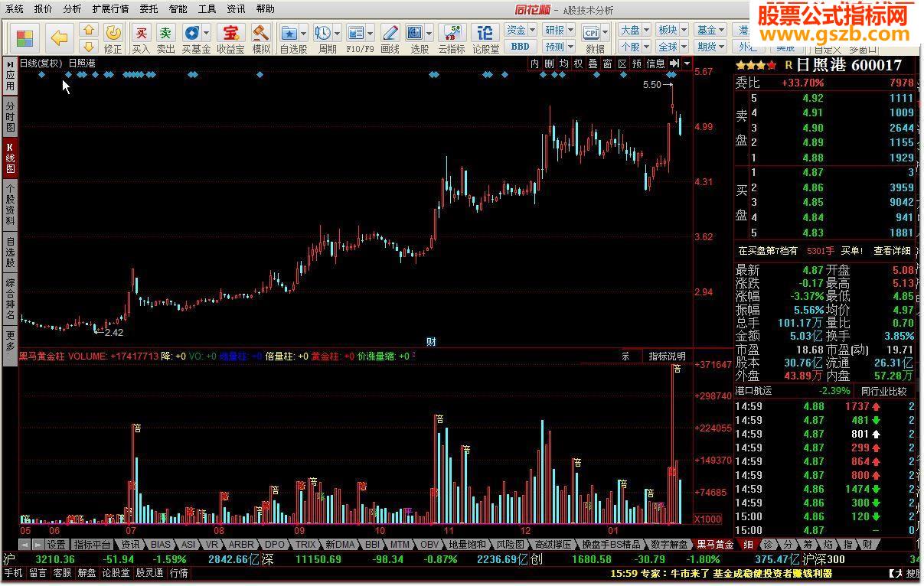Image resolution: width=924 pixels, height=586 pixels.
Task: Open the 研报 dropdown
Action: coord(559,30)
